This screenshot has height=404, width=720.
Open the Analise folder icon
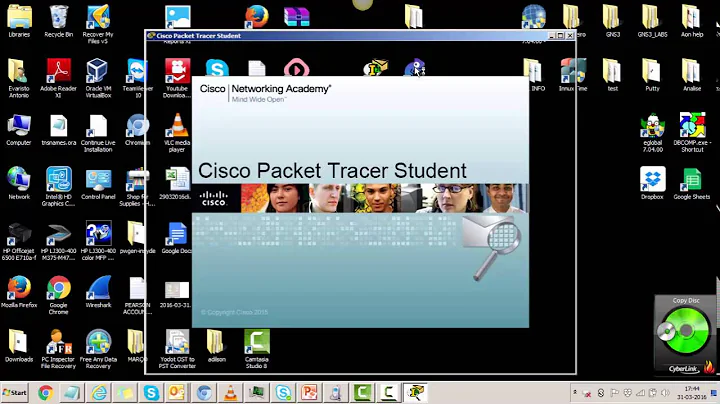(692, 73)
